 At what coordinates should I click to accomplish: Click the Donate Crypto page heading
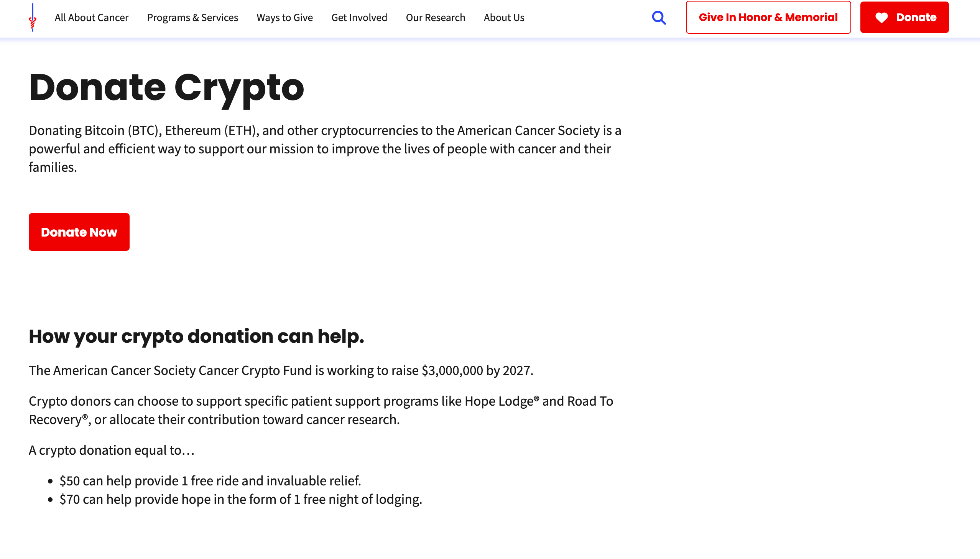point(167,87)
